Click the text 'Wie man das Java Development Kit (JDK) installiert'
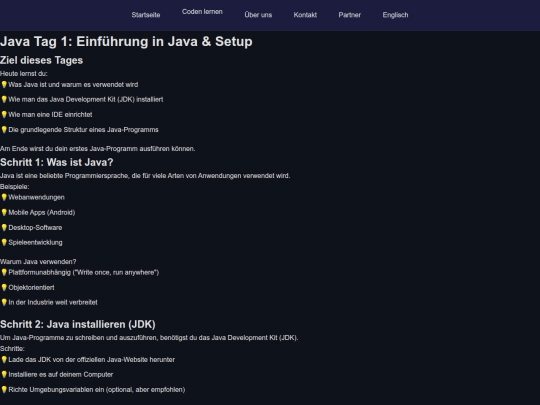540x405 pixels. coord(86,100)
